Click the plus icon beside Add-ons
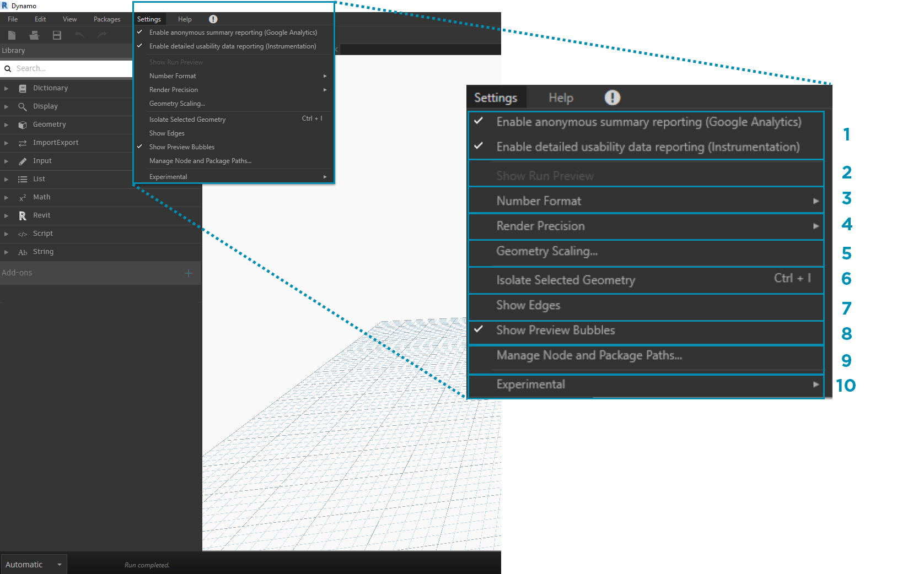The width and height of the screenshot is (924, 574). [x=189, y=273]
